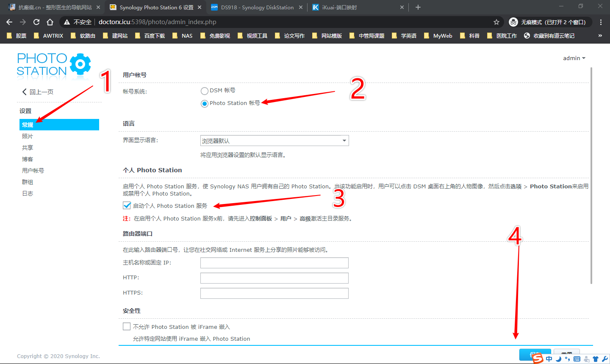Click the settings page vertical scrollbar

pos(591,175)
